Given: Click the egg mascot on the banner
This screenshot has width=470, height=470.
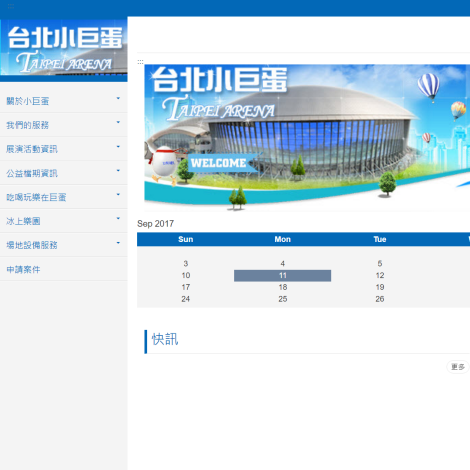Looking at the screenshot, I should click(x=163, y=161).
